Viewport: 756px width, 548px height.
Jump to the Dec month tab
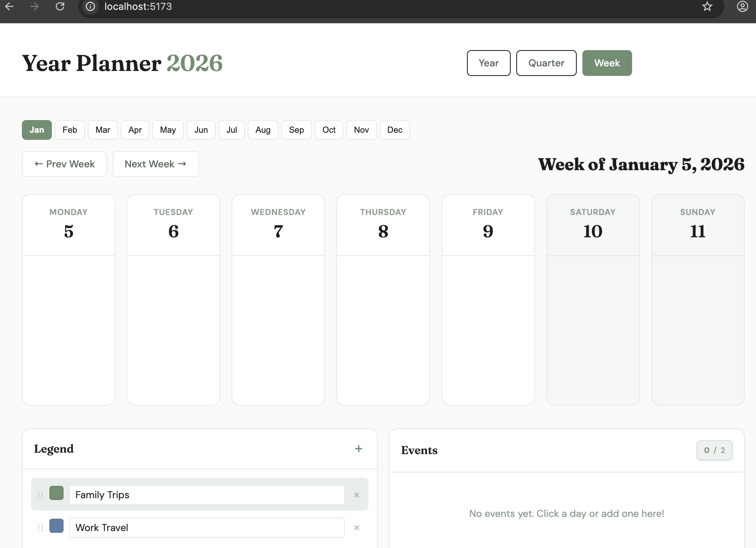tap(395, 130)
